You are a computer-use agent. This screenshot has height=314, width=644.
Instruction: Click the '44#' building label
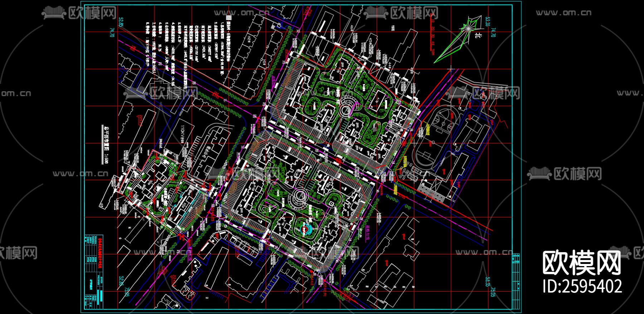click(x=390, y=65)
